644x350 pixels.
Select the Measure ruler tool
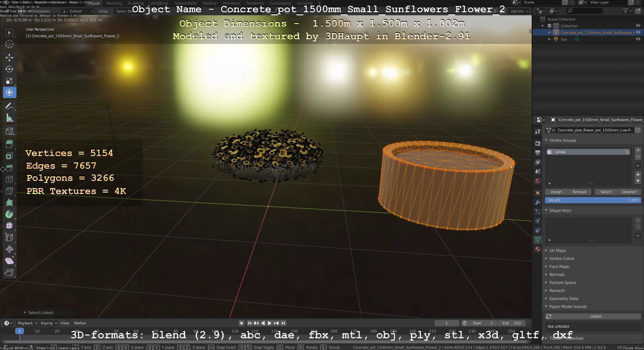(10, 118)
